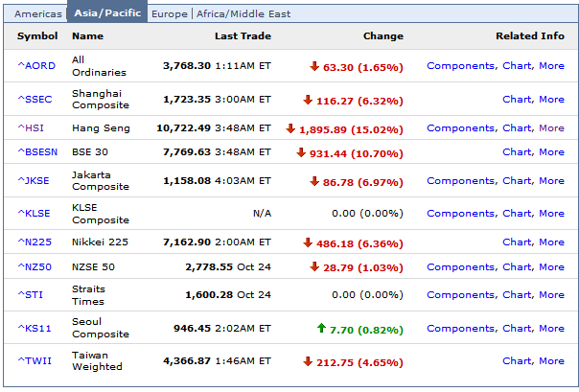Click the red down arrow beside 86.78
Screen dimensions: 579x392
tap(314, 181)
